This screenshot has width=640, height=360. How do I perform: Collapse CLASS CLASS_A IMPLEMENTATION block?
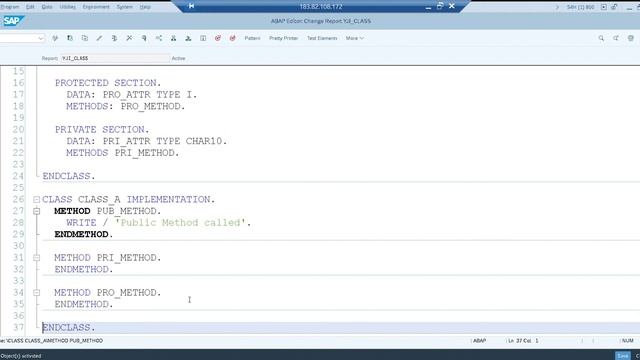click(36, 200)
